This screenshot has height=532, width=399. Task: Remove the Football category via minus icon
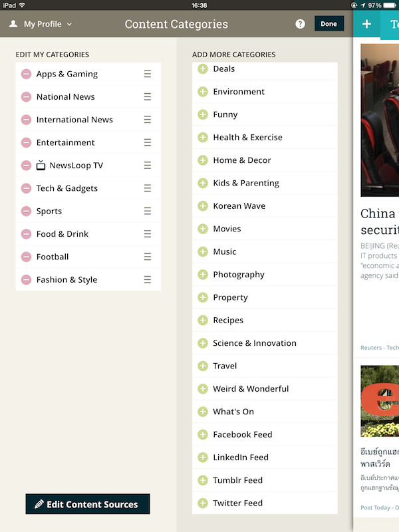pos(26,257)
